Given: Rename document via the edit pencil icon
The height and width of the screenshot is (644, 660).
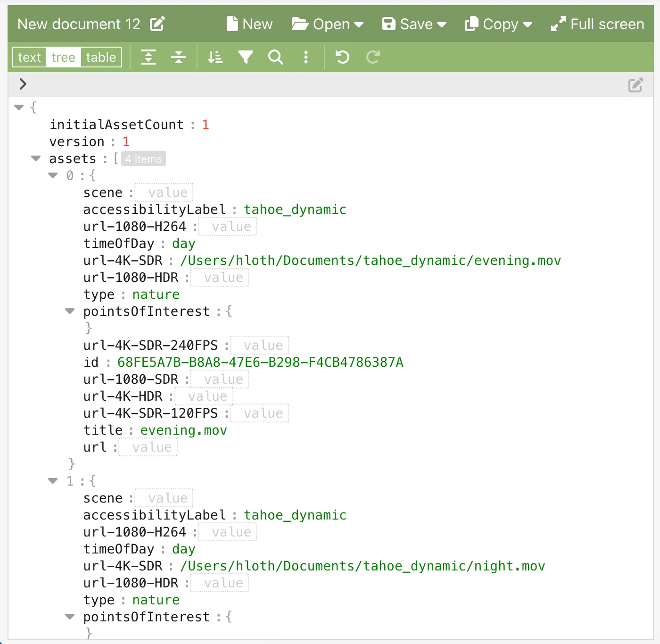Looking at the screenshot, I should pos(157,24).
